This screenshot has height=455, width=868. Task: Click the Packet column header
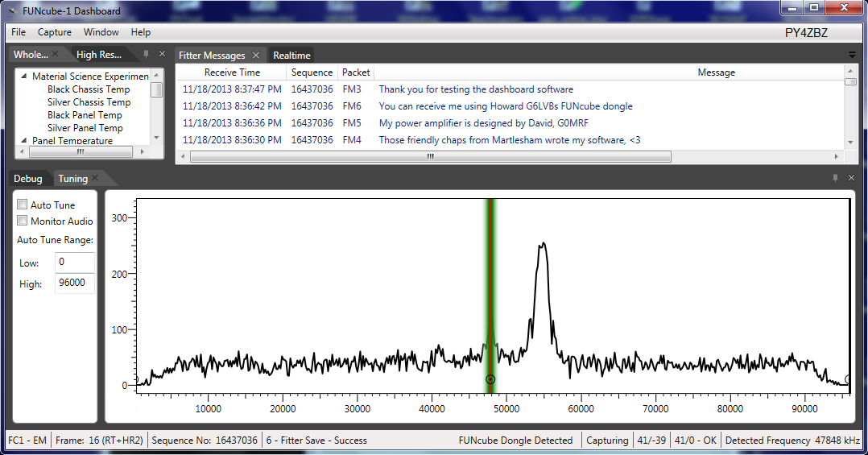coord(356,72)
